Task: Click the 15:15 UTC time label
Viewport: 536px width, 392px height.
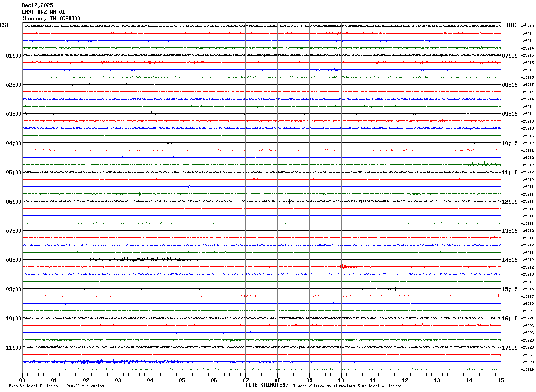Action: click(x=510, y=289)
